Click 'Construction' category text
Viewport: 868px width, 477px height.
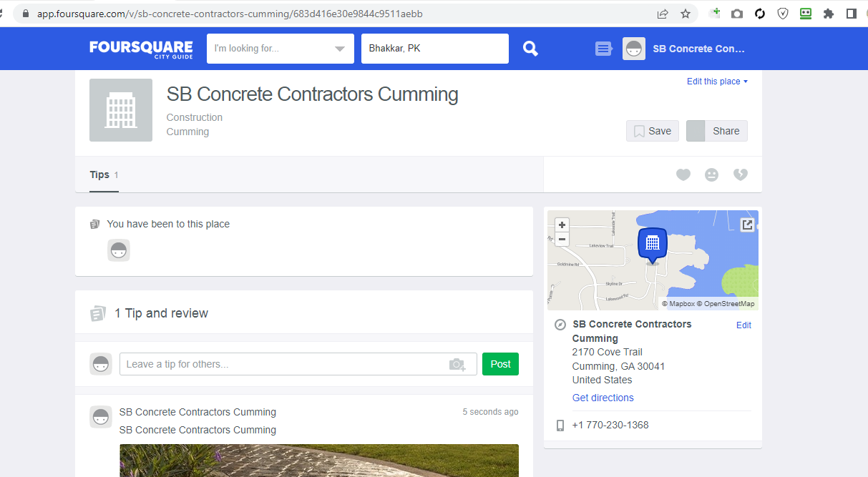click(195, 117)
